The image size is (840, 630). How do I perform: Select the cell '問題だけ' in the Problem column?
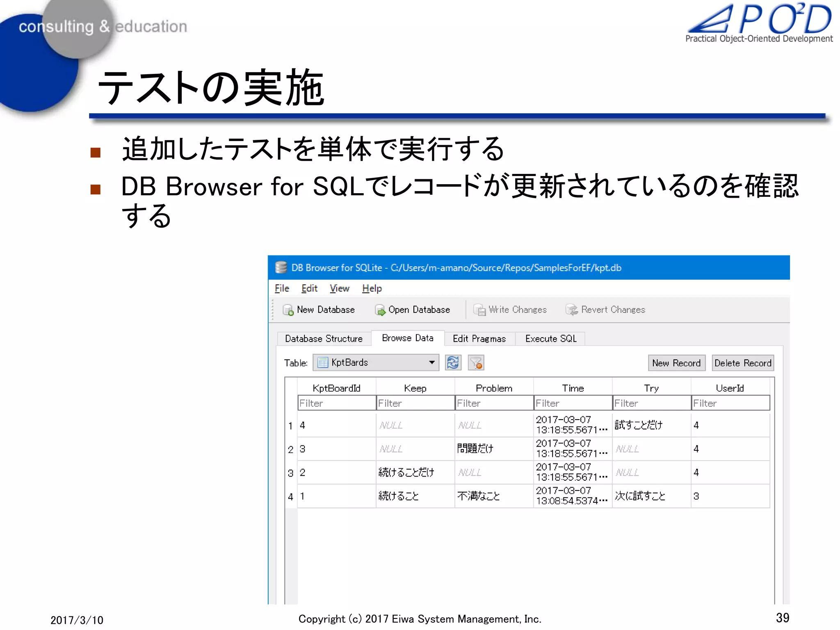[x=494, y=449]
